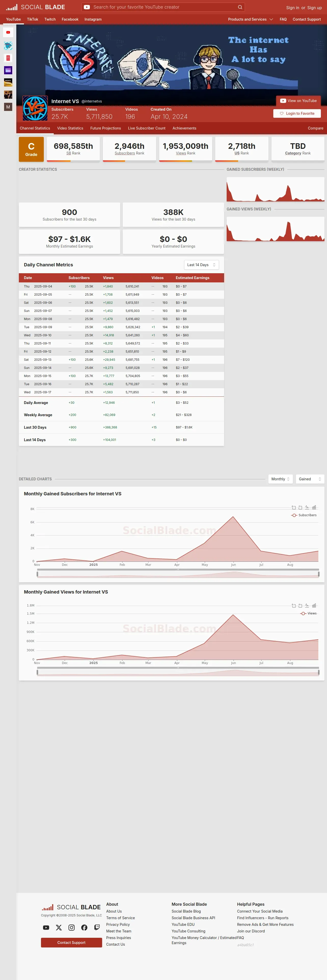The width and height of the screenshot is (327, 980).
Task: Switch to the Facebook platform tab
Action: [70, 19]
